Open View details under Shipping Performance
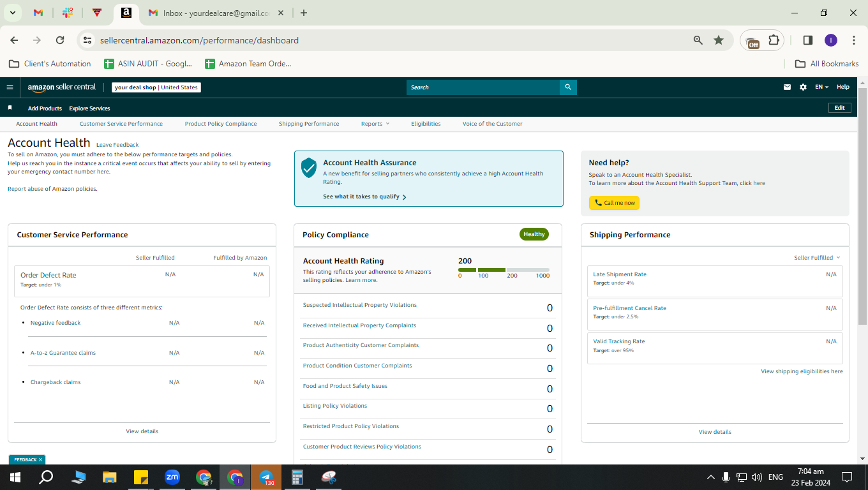This screenshot has height=490, width=868. click(x=715, y=432)
